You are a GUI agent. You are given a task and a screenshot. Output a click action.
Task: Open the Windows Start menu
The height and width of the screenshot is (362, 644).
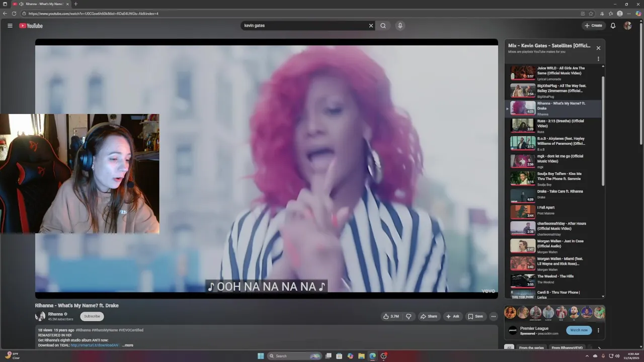tap(261, 356)
